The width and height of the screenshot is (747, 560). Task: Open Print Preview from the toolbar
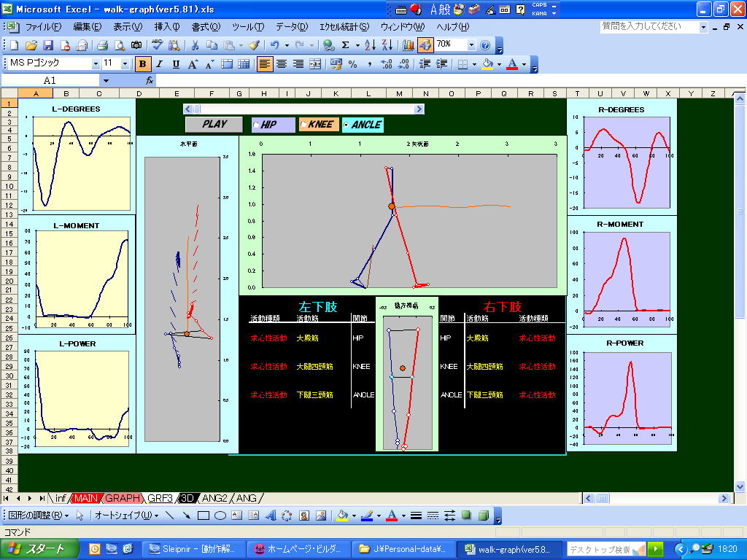119,45
